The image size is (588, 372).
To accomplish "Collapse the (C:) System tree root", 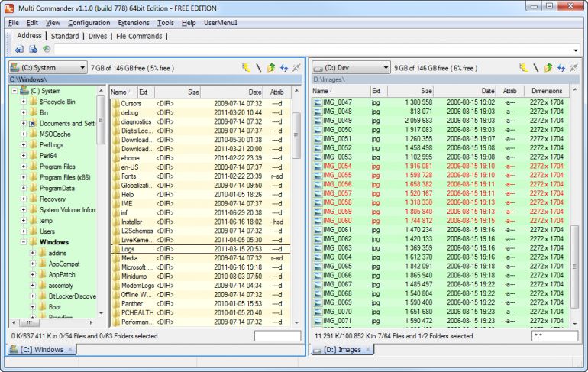I will [15, 91].
